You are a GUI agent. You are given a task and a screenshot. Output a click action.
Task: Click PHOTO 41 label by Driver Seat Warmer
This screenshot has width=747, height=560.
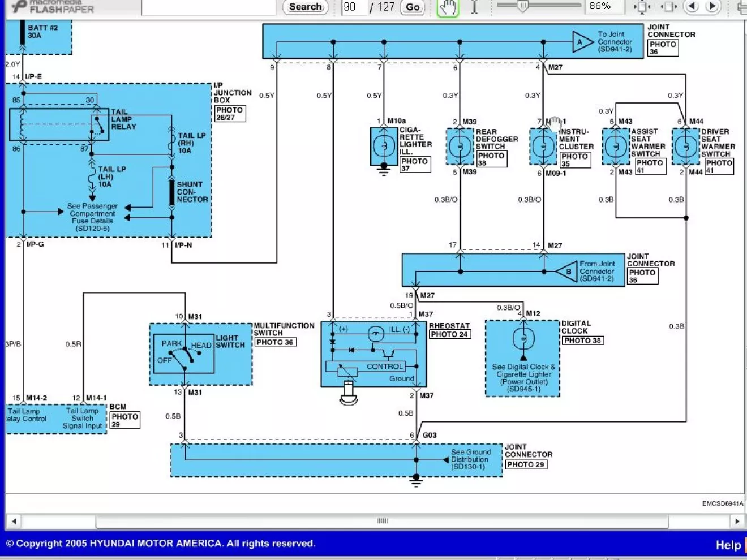(x=719, y=166)
